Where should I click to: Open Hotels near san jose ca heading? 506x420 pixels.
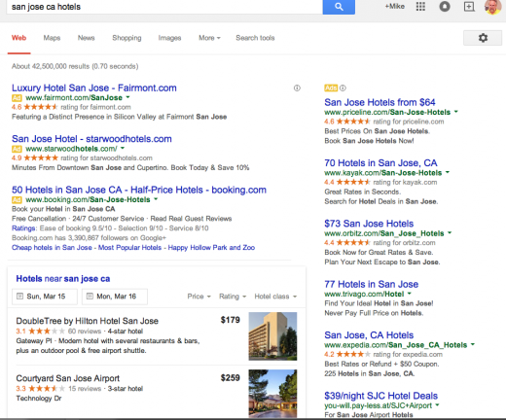63,279
